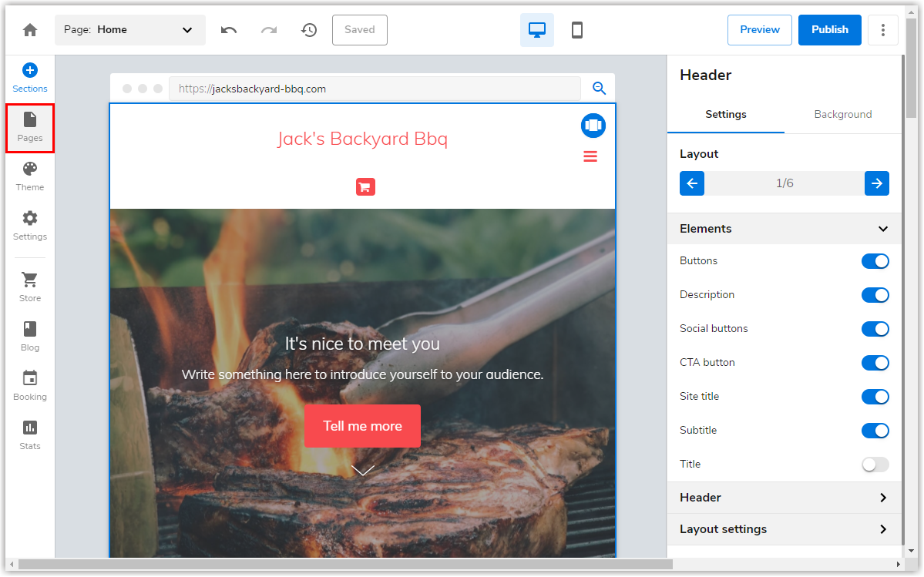Expand the Layout settings section

pos(784,529)
